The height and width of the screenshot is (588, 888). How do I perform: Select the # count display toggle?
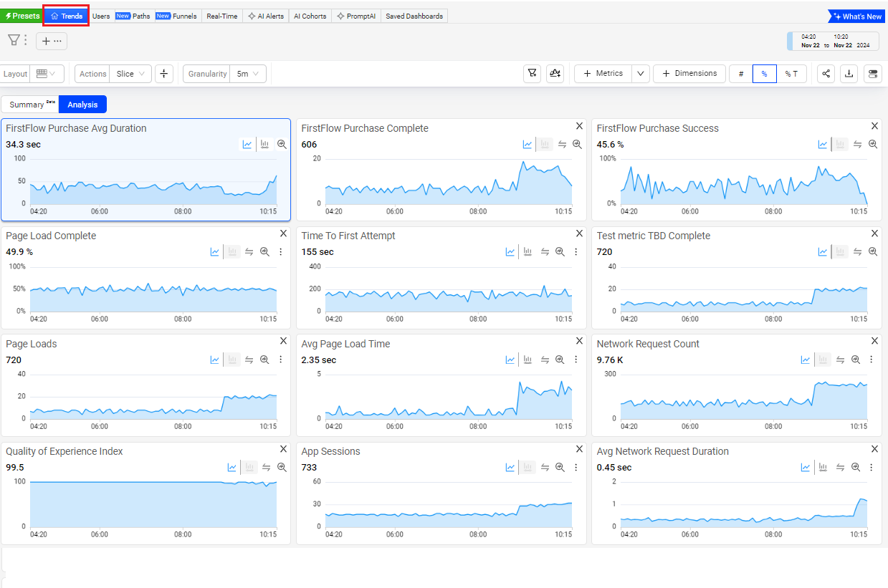(x=741, y=74)
